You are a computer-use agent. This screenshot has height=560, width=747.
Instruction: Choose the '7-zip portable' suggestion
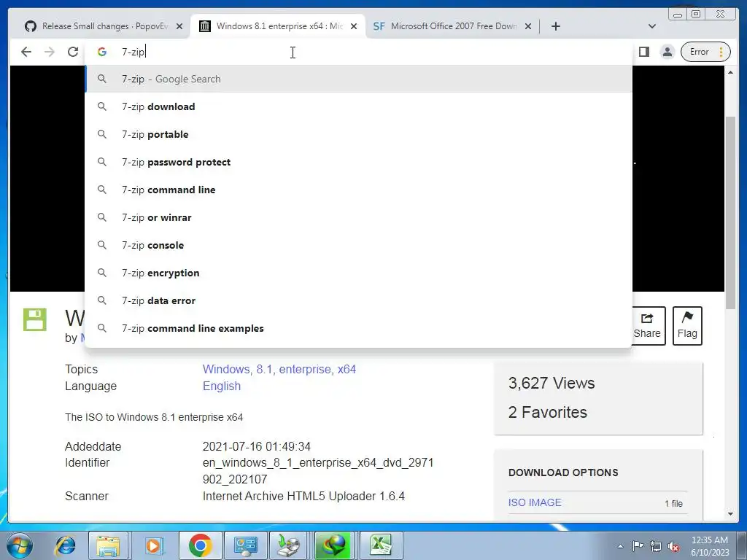pyautogui.click(x=358, y=134)
